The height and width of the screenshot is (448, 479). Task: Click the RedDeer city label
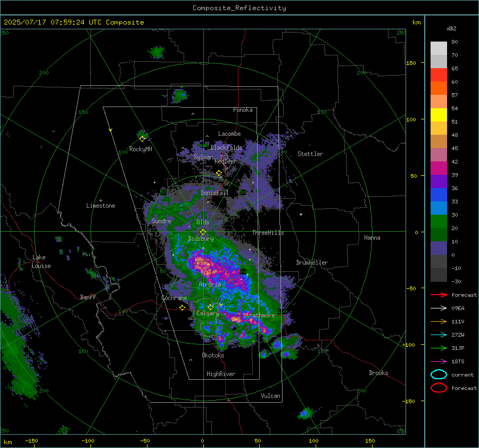(x=226, y=161)
